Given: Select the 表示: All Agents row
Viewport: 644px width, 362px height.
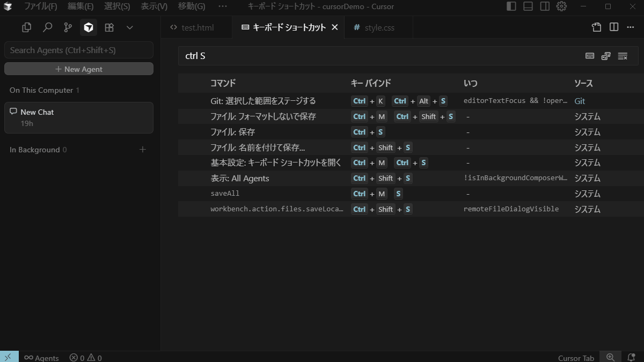Looking at the screenshot, I should pyautogui.click(x=411, y=178).
